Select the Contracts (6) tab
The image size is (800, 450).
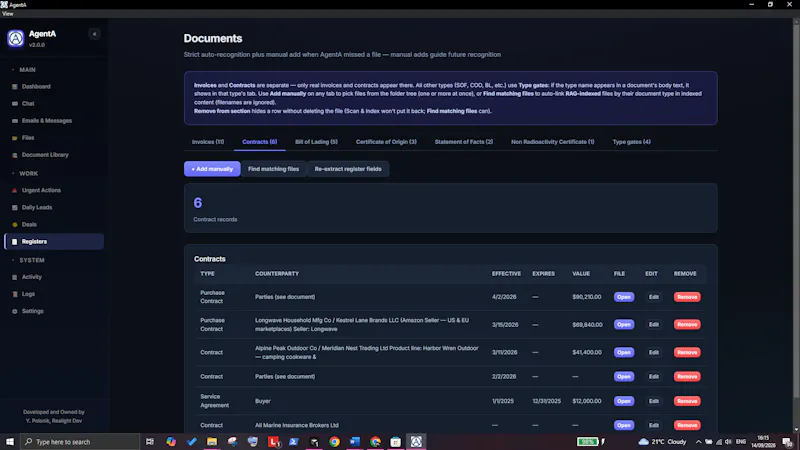click(259, 142)
